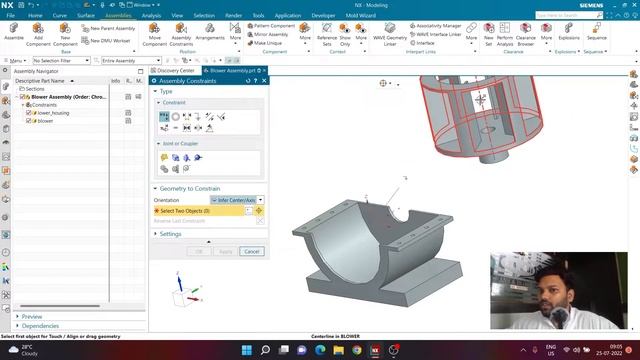Expand the Preview panel in the navigator
This screenshot has height=360, width=640.
click(18, 316)
